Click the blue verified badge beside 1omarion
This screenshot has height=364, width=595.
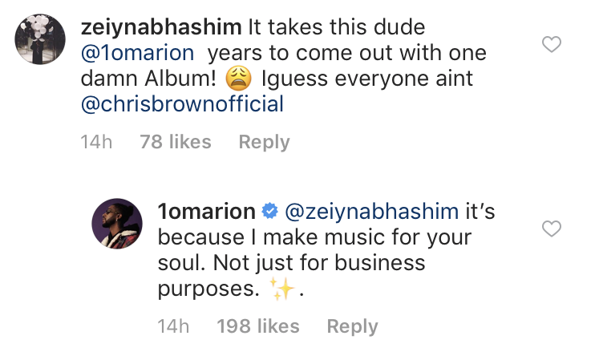270,212
